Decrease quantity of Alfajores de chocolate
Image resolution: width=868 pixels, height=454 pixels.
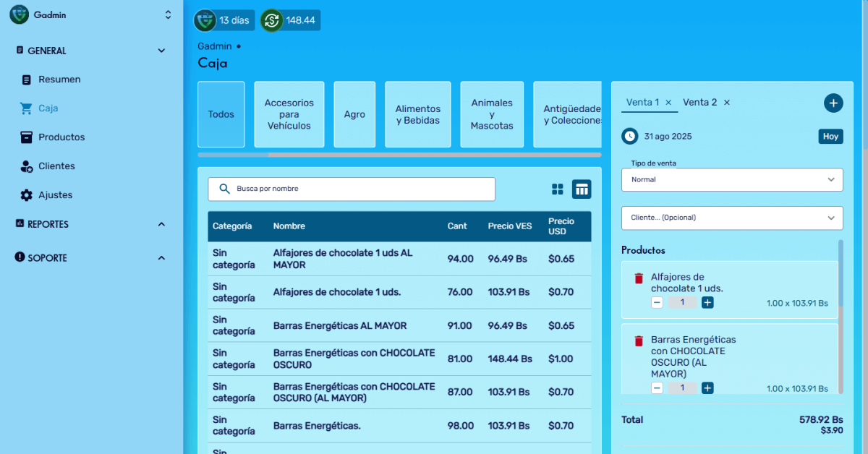tap(657, 303)
